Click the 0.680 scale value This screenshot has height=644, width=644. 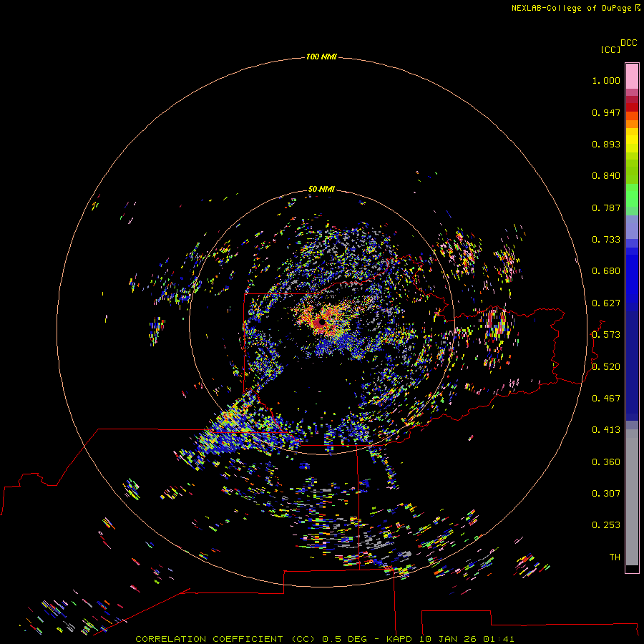pos(606,271)
